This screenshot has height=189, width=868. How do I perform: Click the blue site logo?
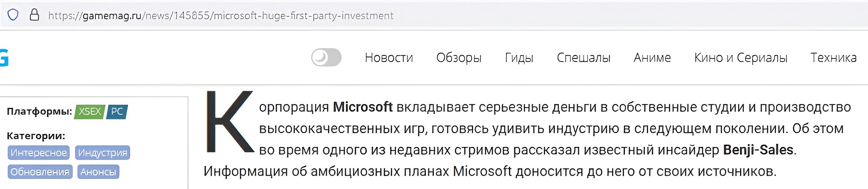[x=4, y=58]
